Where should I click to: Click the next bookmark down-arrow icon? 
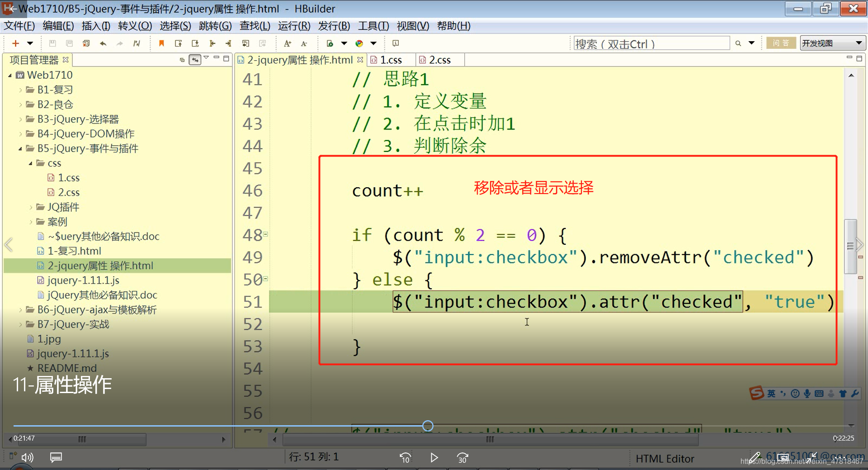(x=195, y=43)
